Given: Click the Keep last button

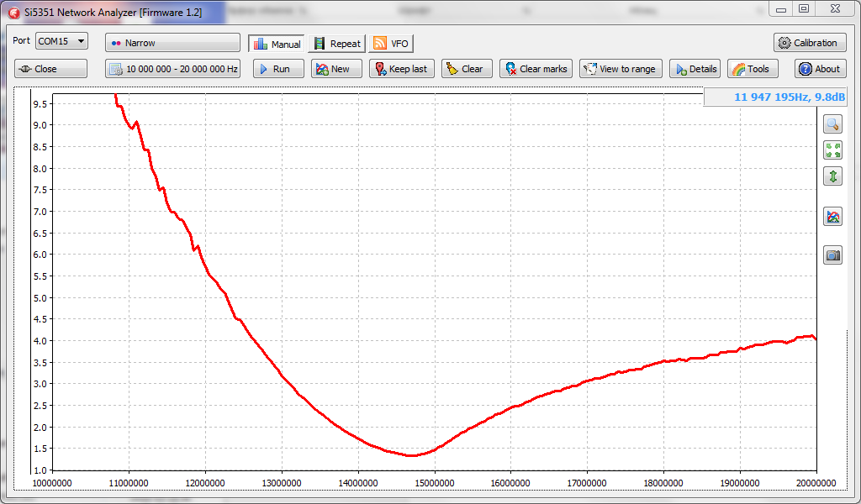Looking at the screenshot, I should (x=401, y=69).
